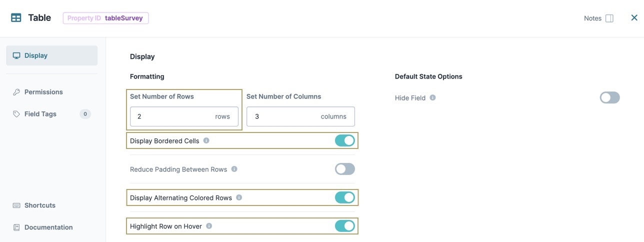Close the Table settings modal
The width and height of the screenshot is (644, 242).
coord(634,17)
